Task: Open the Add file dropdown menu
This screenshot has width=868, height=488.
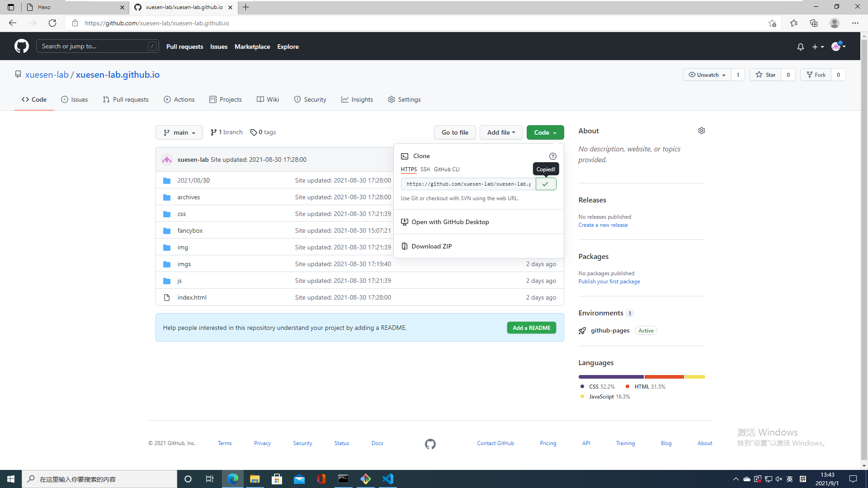Action: coord(501,132)
